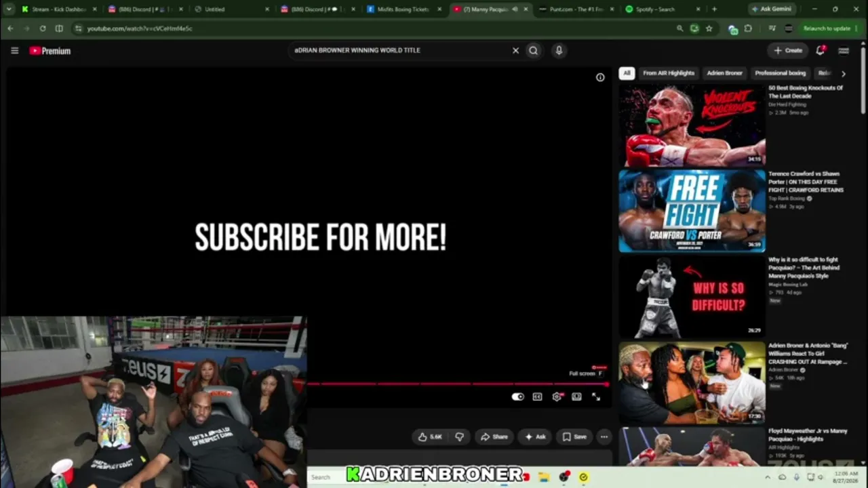Open File Explorer from the taskbar
The height and width of the screenshot is (488, 868).
544,477
